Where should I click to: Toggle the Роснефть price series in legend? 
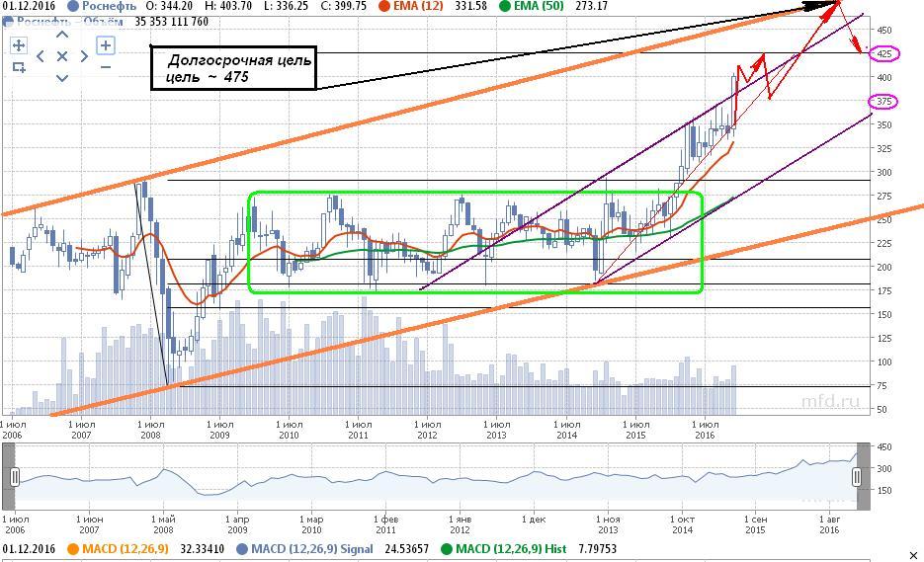72,6
